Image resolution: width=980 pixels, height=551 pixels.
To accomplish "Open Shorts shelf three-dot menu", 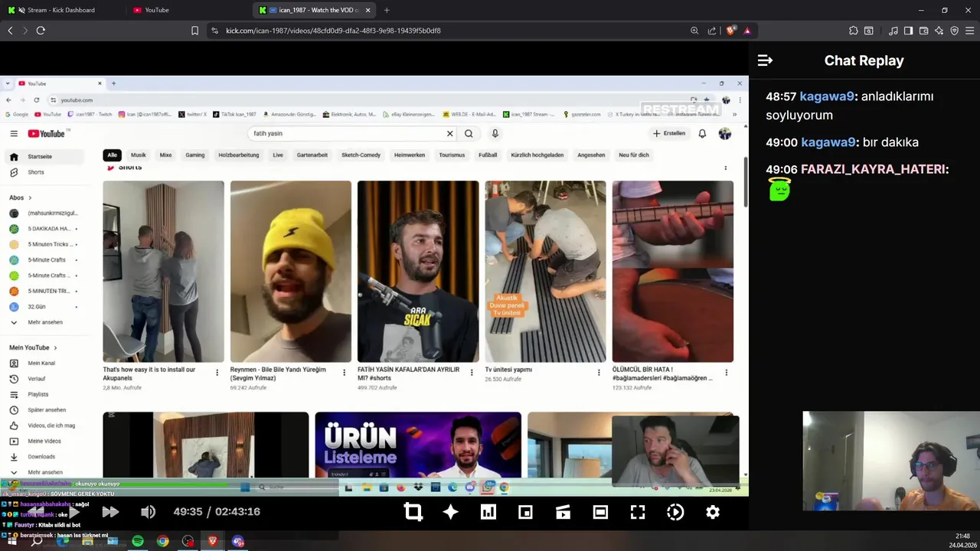I will click(726, 168).
